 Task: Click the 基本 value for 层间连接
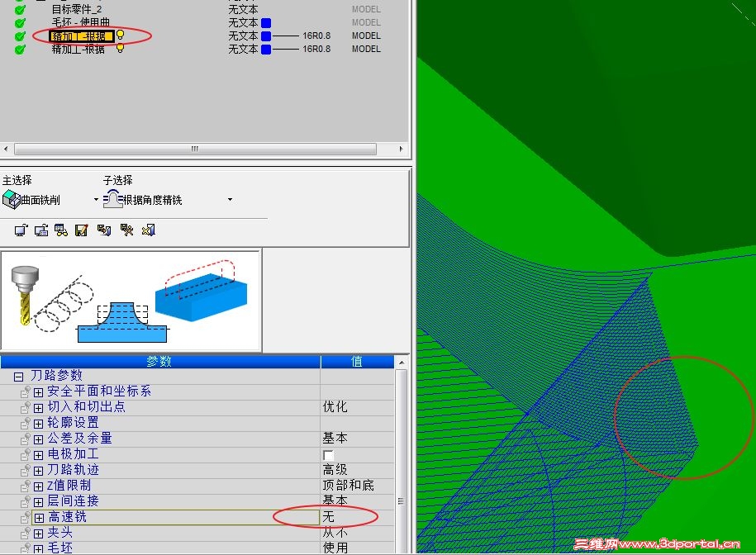pos(335,500)
